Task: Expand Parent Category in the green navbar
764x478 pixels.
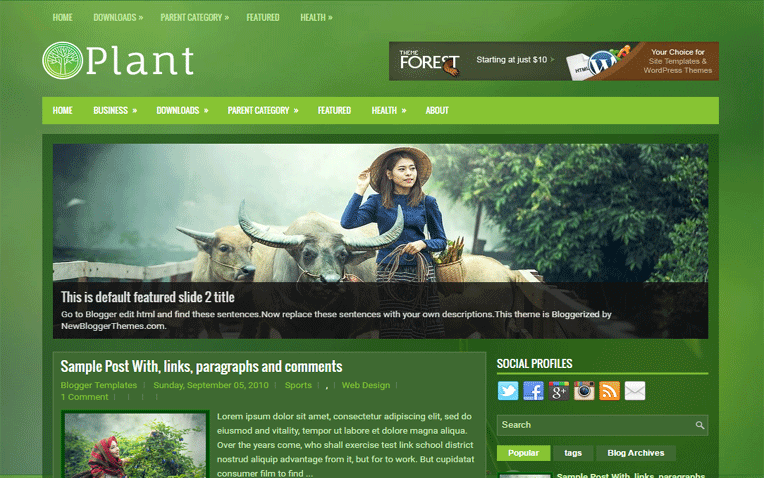Action: [263, 111]
